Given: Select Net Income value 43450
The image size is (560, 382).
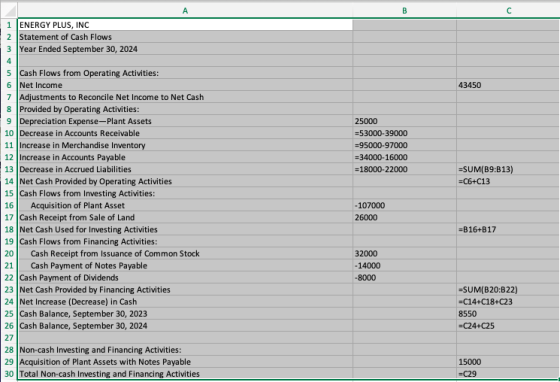Looking at the screenshot, I should 508,85.
